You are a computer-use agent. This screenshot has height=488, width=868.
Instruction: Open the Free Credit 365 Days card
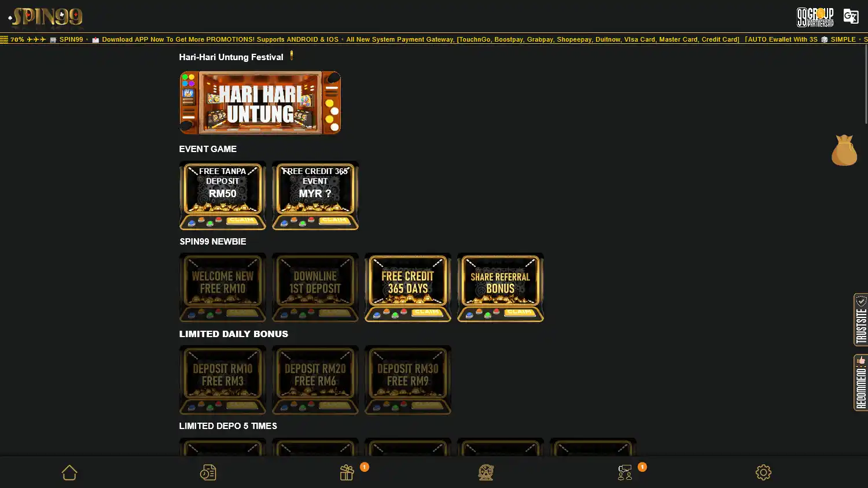[x=408, y=287]
